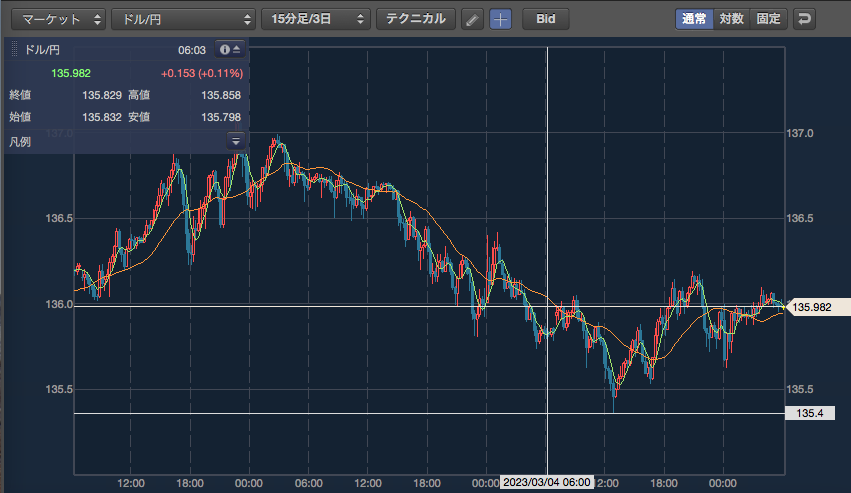The height and width of the screenshot is (493, 851).
Task: Click the 06:00 time axis label
Action: click(x=309, y=483)
